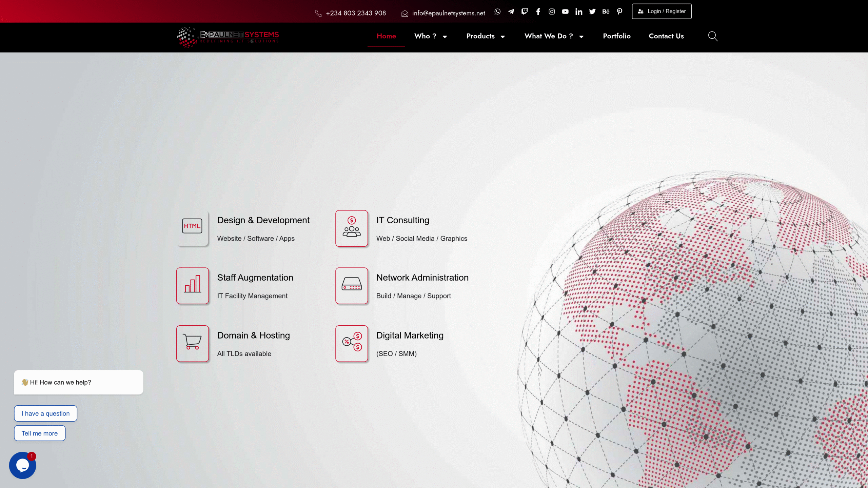This screenshot has width=868, height=488.
Task: Expand the Who ? dropdown menu
Action: (430, 36)
